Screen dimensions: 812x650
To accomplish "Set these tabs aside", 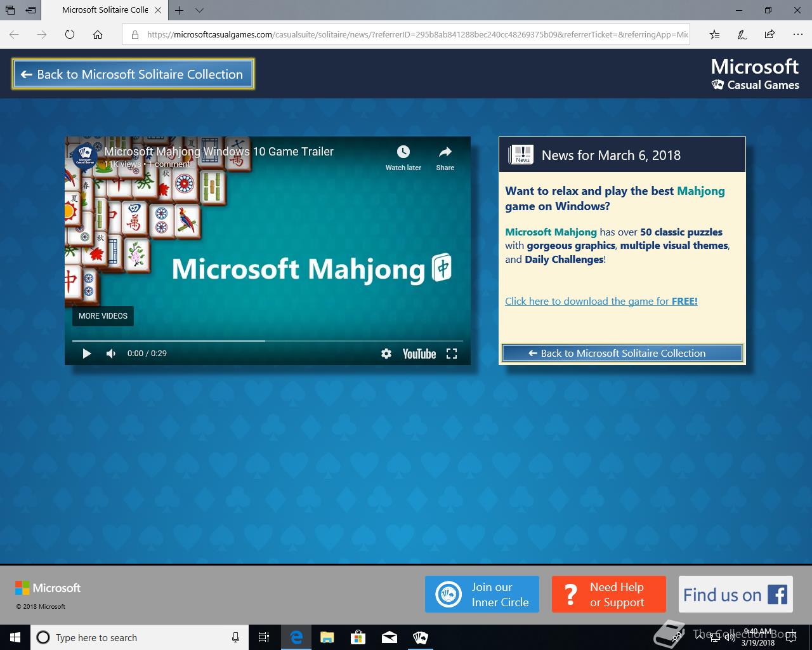I will (30, 10).
